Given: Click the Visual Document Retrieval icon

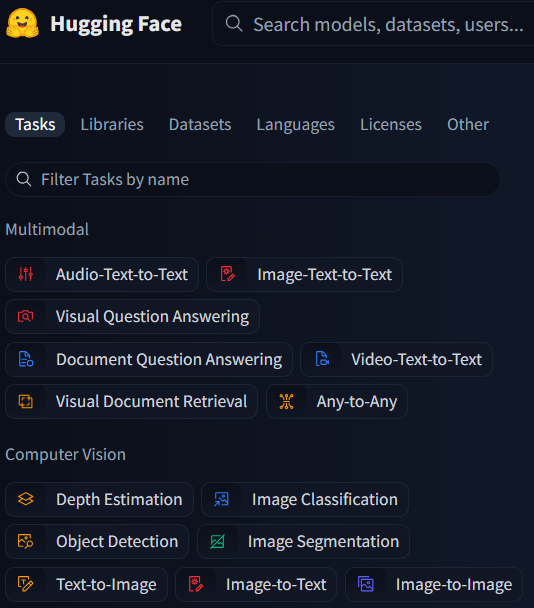Looking at the screenshot, I should click(x=26, y=401).
